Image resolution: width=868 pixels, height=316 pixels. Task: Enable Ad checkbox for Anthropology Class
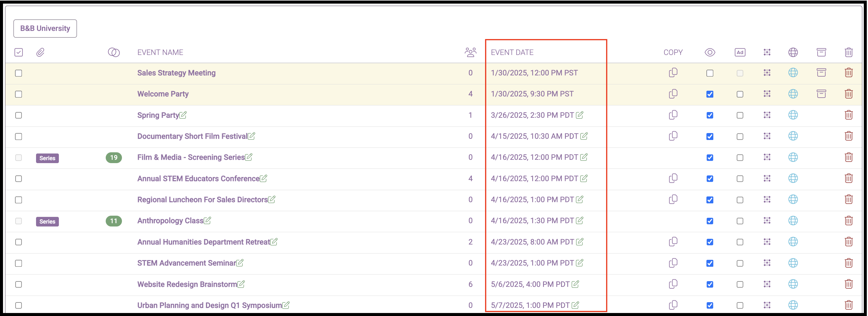click(740, 221)
